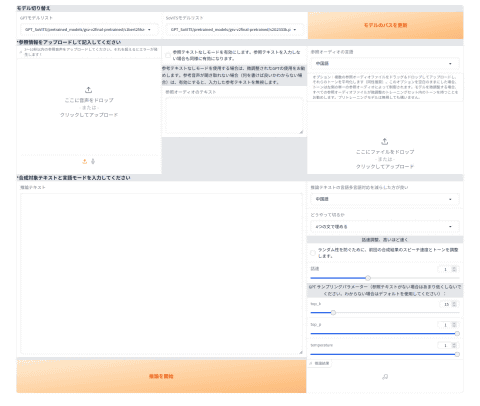
Task: Open the SoVITS model list dropdown
Action: pyautogui.click(x=234, y=30)
